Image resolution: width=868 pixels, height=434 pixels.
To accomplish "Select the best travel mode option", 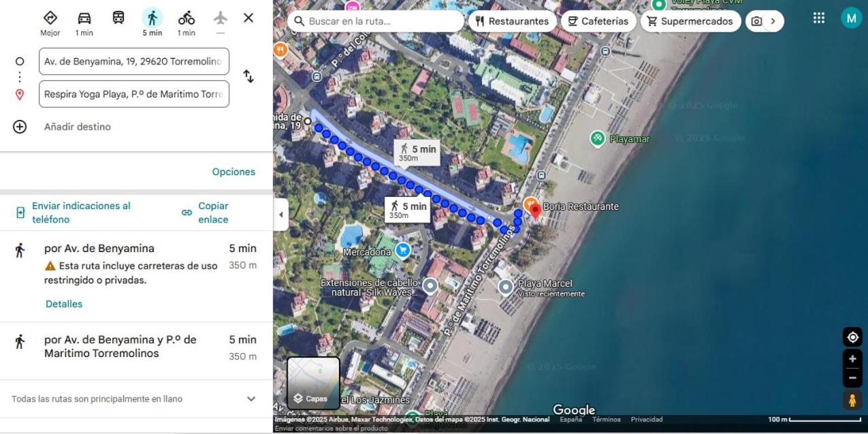I will [50, 23].
